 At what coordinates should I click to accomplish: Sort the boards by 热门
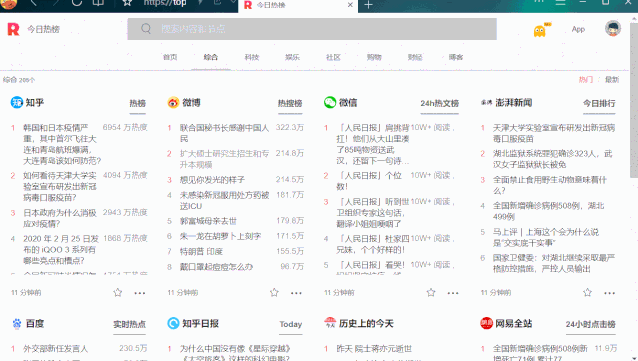click(586, 79)
